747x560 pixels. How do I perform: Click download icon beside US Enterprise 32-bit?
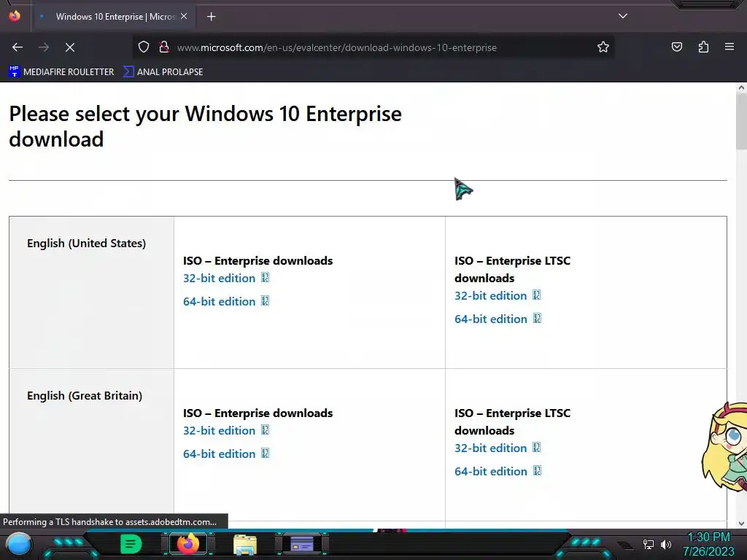coord(266,278)
